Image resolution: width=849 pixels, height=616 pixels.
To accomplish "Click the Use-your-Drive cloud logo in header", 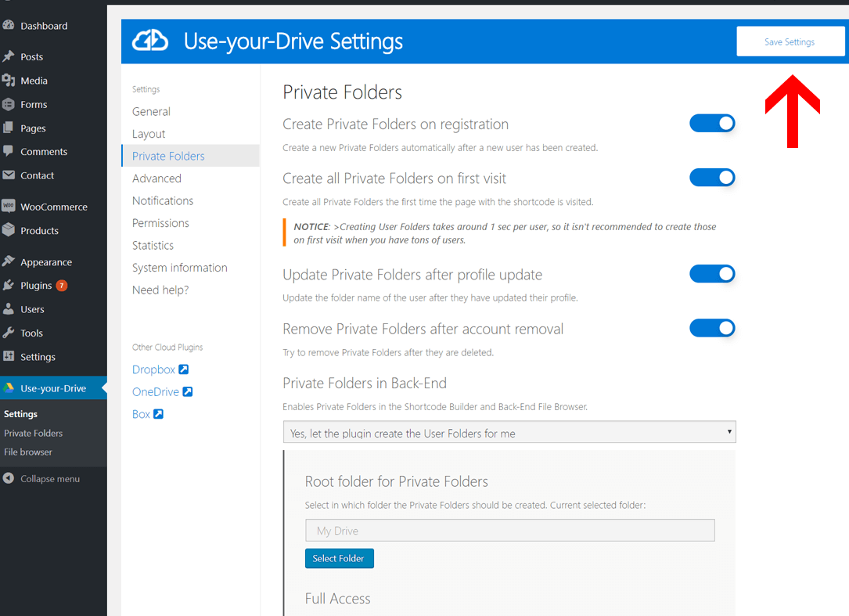I will tap(150, 41).
